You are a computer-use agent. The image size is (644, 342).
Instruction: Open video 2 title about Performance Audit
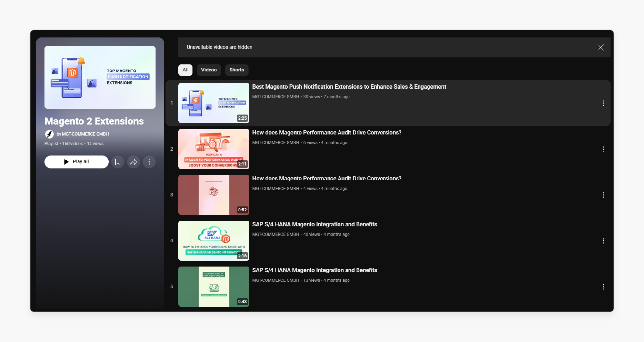[x=327, y=133]
